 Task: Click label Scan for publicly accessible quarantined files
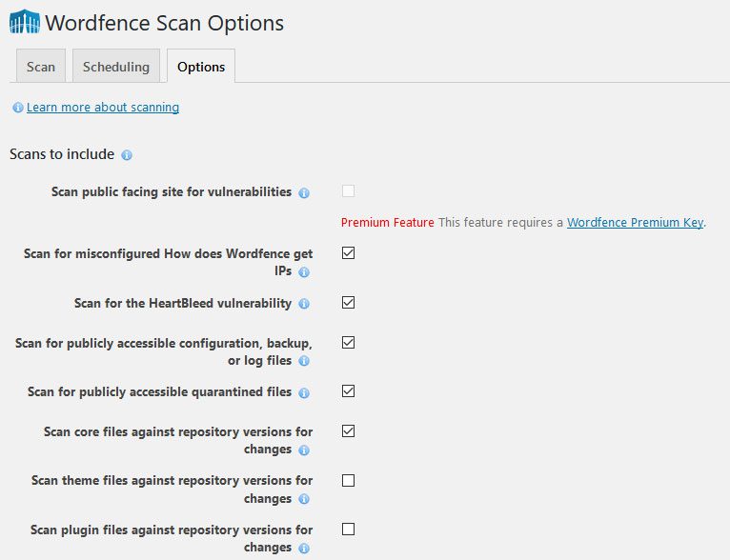pos(160,392)
